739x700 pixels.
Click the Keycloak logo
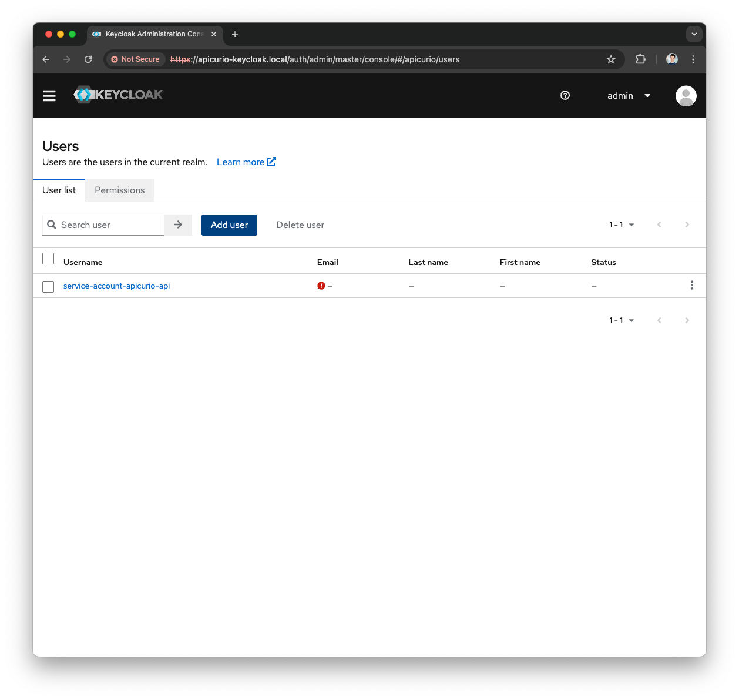pos(117,95)
